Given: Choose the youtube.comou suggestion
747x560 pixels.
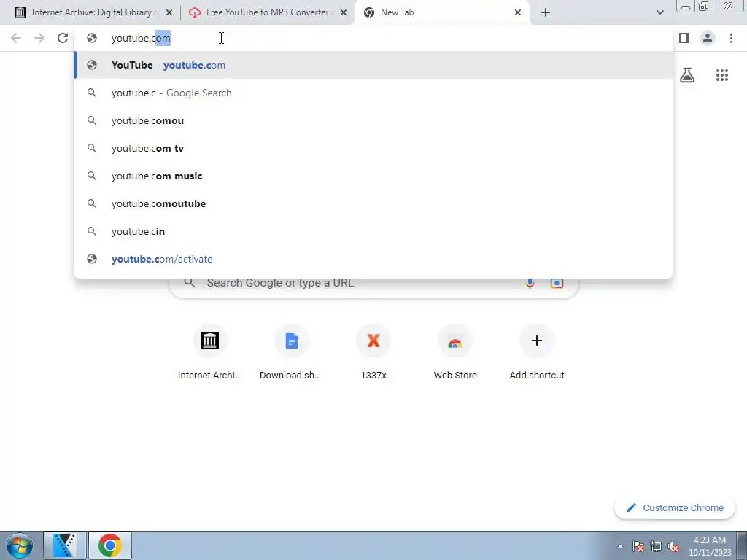Looking at the screenshot, I should coord(373,120).
